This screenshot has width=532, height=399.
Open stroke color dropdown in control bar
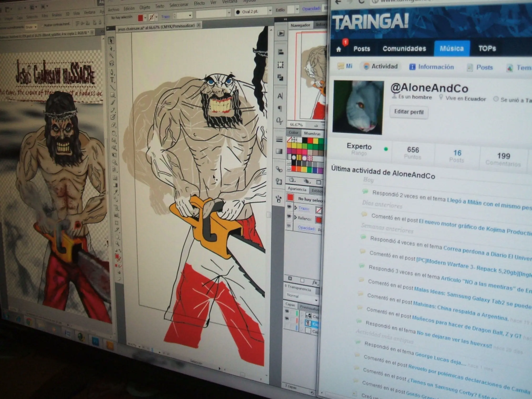tap(156, 17)
